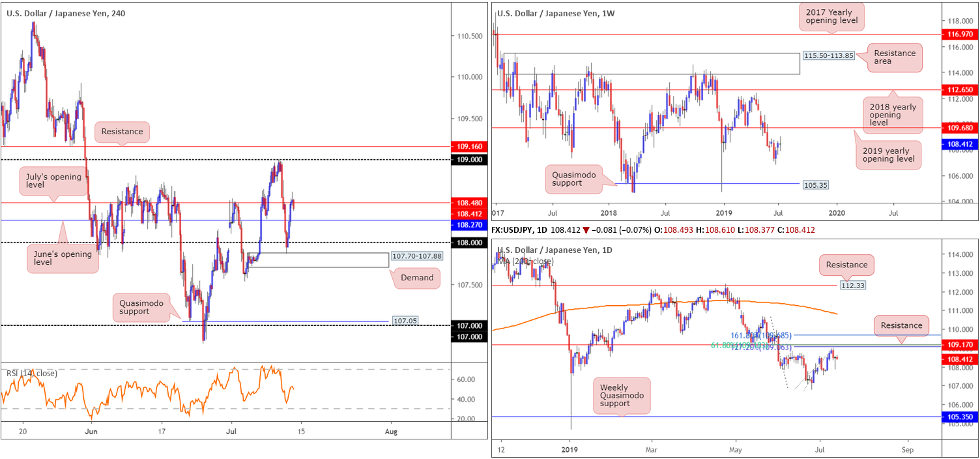Click the 114.000 value on daily axis
Image resolution: width=980 pixels, height=459 pixels.
959,255
